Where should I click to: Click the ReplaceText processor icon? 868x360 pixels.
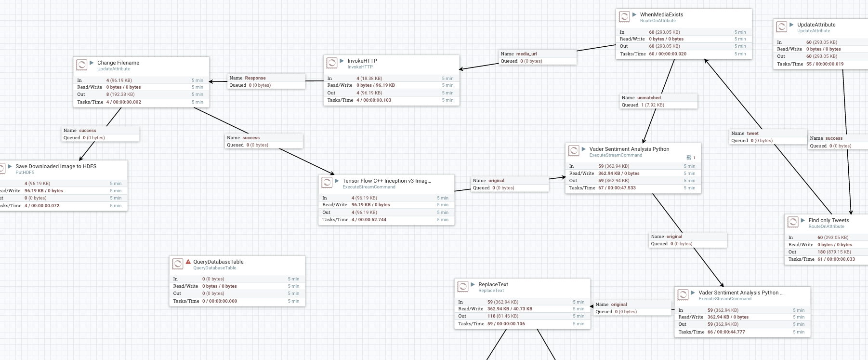pos(463,287)
